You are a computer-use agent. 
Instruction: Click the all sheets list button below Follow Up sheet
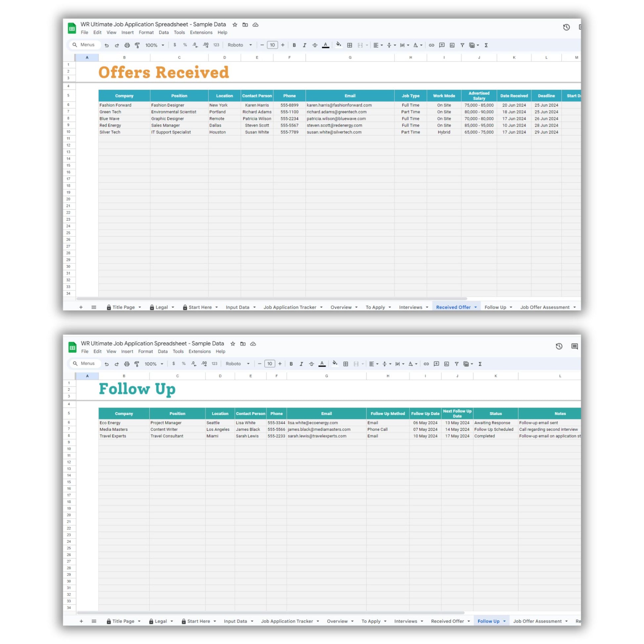[x=94, y=621]
